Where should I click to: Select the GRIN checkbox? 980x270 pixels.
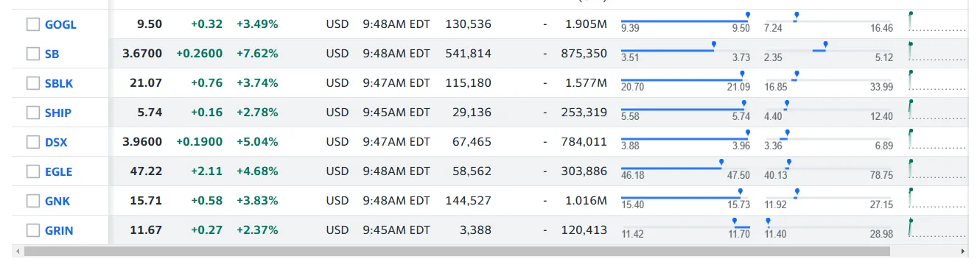point(32,230)
